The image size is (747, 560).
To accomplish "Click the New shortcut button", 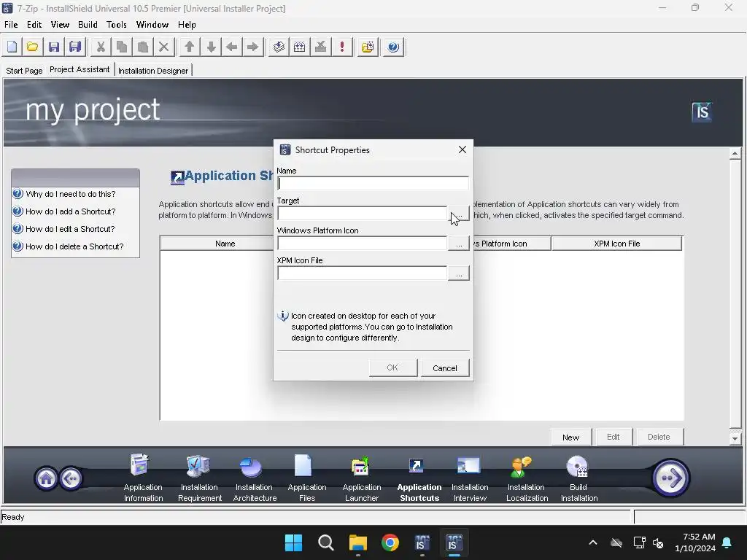I will [x=570, y=437].
